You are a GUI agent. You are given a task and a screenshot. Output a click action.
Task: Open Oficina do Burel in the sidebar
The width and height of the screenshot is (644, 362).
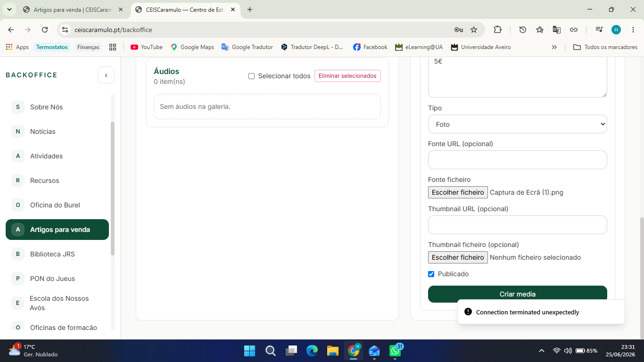pos(57,205)
